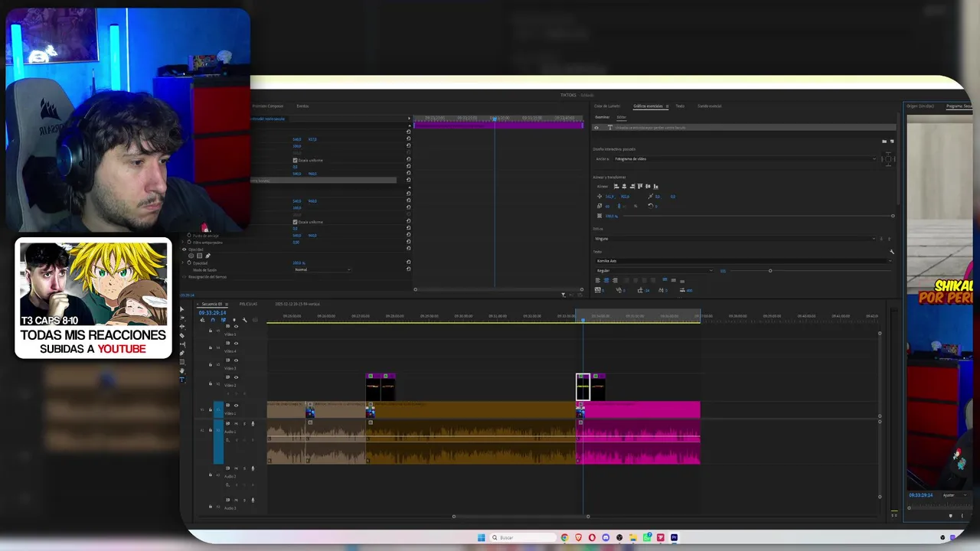Open the Gráficos esenciales panel menu
The image size is (980, 551).
pyautogui.click(x=667, y=106)
